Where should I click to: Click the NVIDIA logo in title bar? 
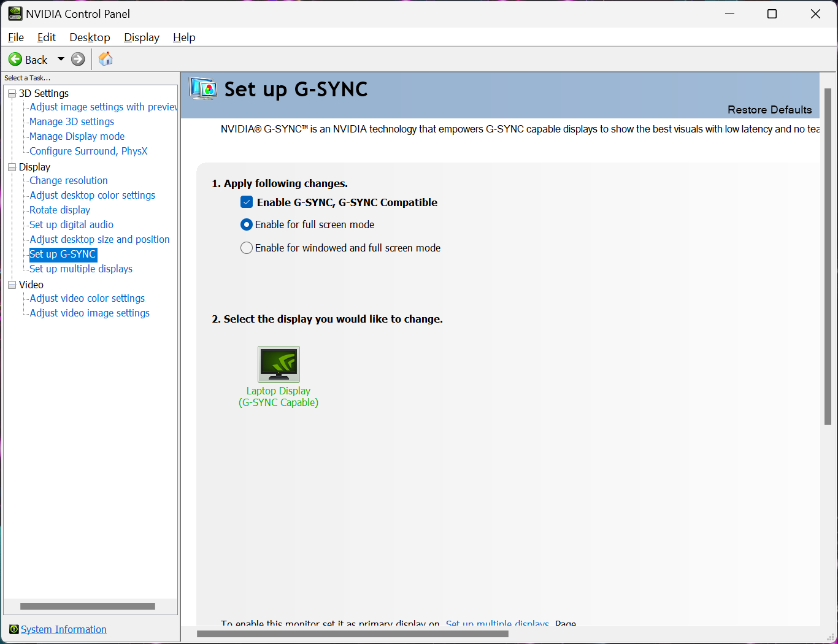click(15, 13)
